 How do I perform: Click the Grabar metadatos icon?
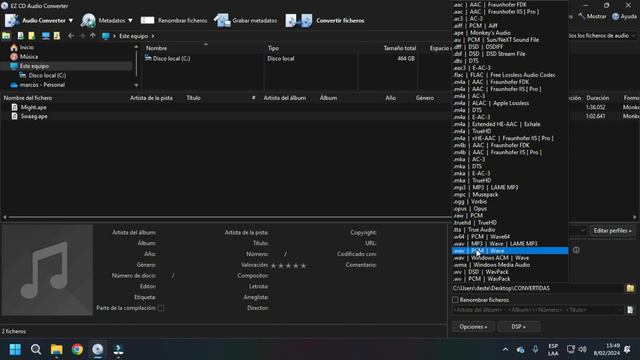tap(222, 20)
